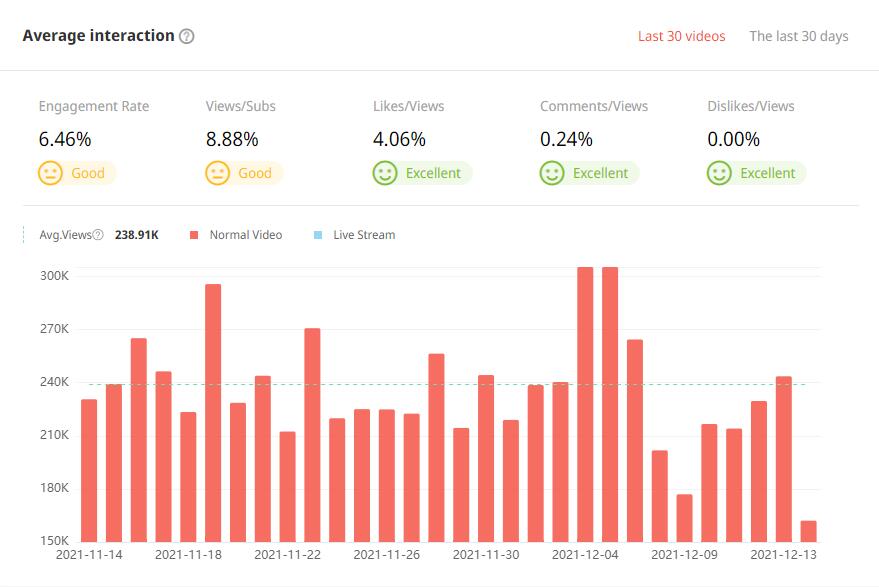Click the Avg.Views question mark icon
879x587 pixels.
(98, 235)
